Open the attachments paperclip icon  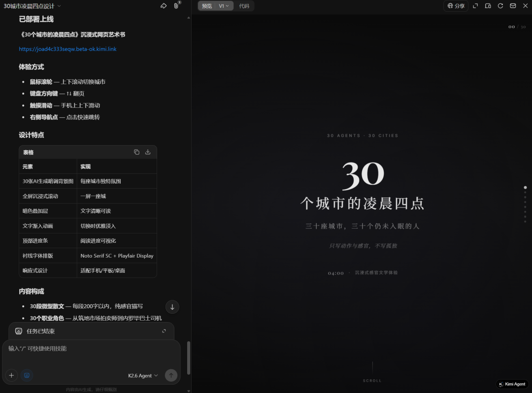tap(176, 6)
